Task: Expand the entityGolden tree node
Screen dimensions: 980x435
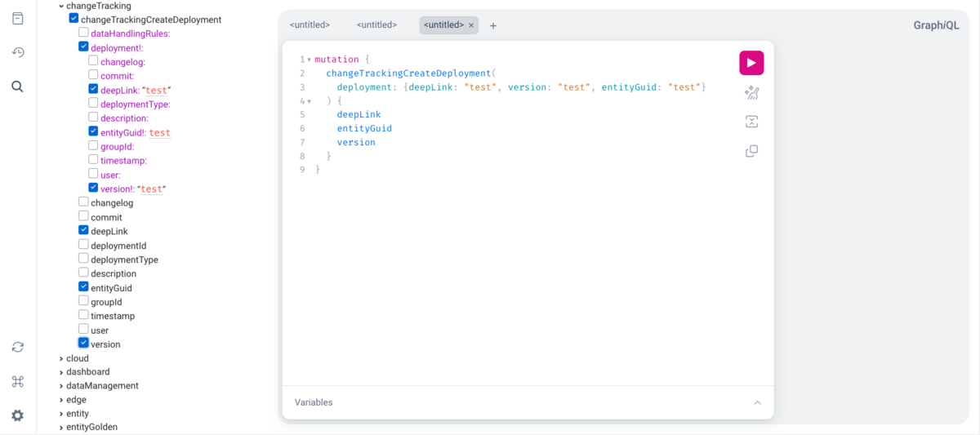Action: 61,427
